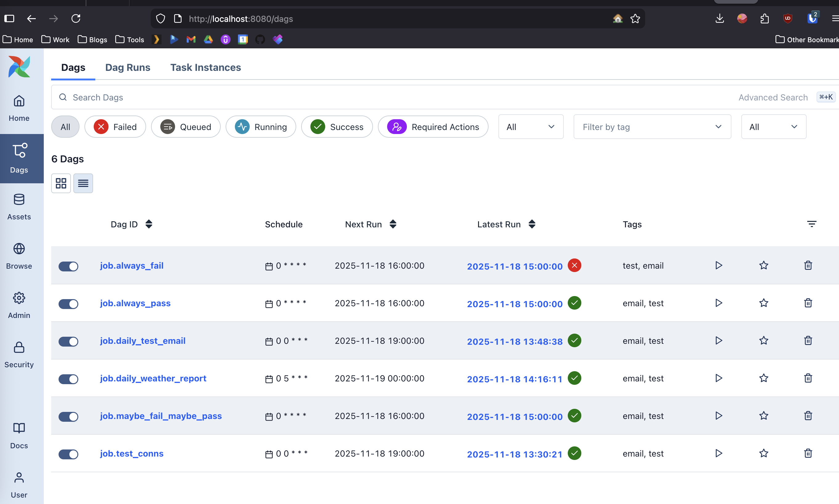
Task: Expand the Filter by tag dropdown
Action: pos(652,127)
